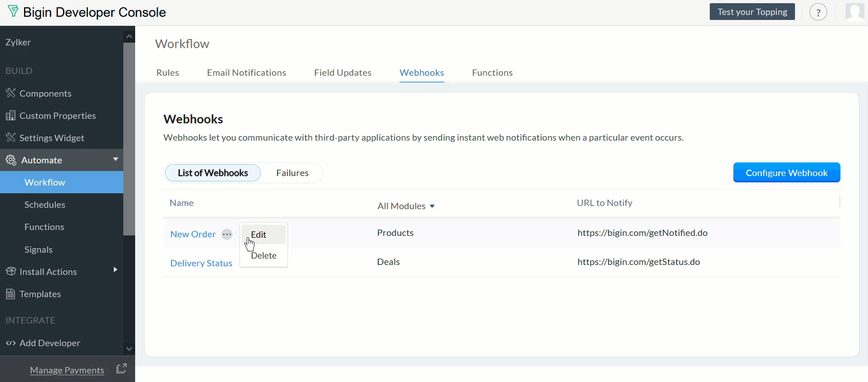The image size is (868, 382).
Task: Click the sidebar scroll down arrow
Action: tap(129, 348)
